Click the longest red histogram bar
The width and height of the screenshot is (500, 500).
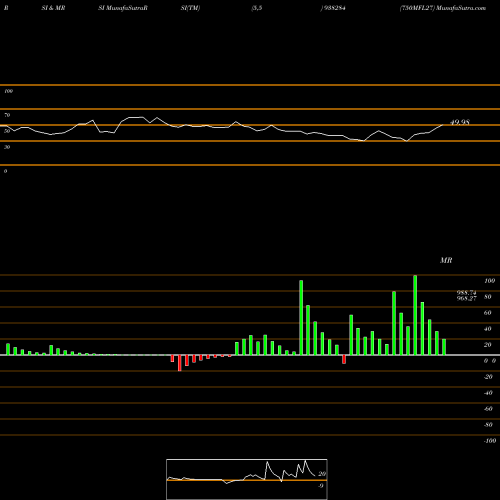click(x=180, y=363)
